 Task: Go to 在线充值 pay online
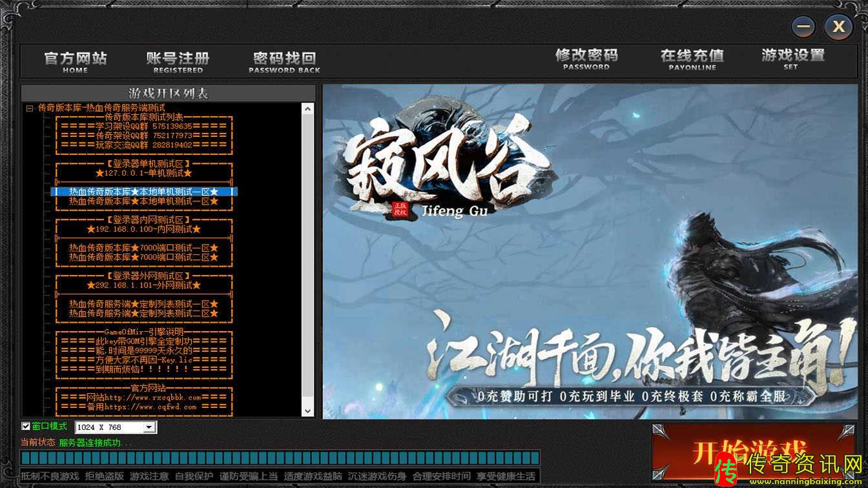(692, 59)
